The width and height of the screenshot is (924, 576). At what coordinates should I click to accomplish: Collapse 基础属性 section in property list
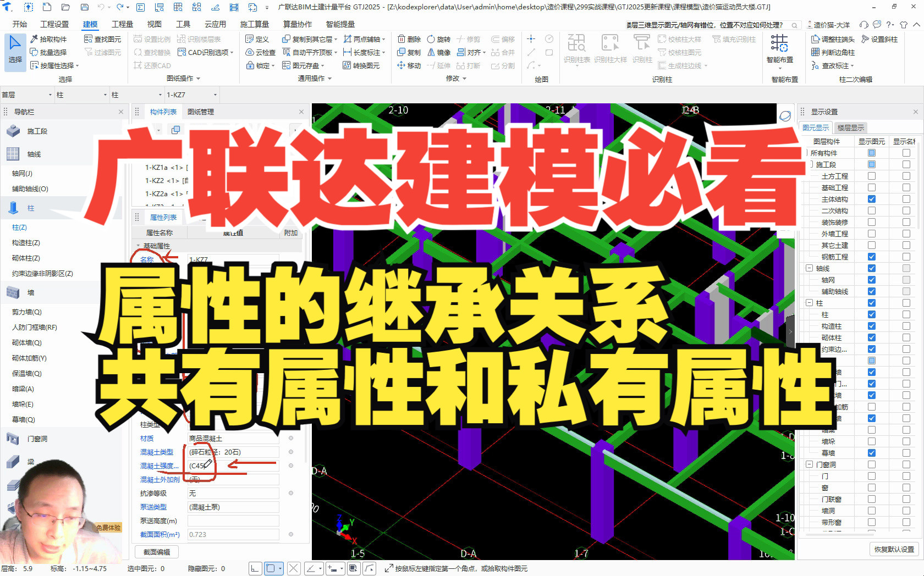pyautogui.click(x=138, y=246)
